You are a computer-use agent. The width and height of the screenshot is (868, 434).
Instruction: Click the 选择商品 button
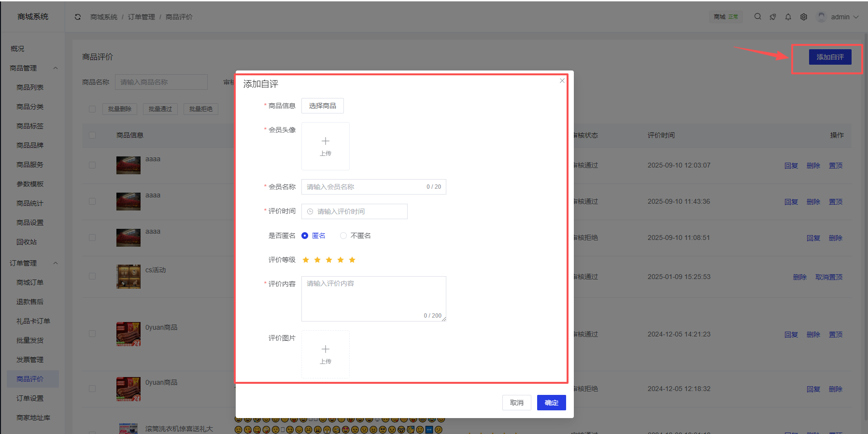322,106
